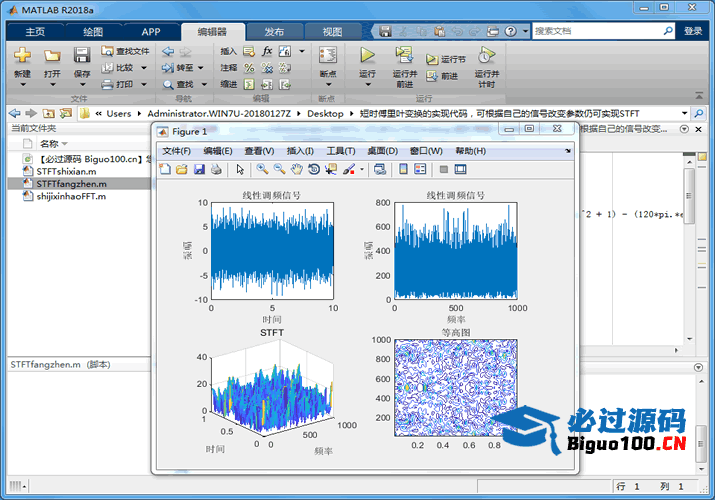Click the fx insert function icon
This screenshot has height=500, width=715.
pyautogui.click(x=267, y=51)
